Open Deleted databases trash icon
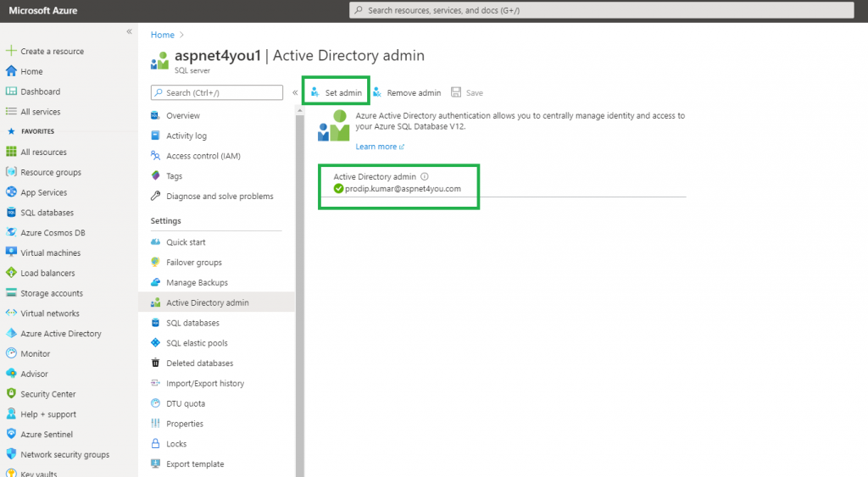The image size is (868, 477). click(x=156, y=363)
